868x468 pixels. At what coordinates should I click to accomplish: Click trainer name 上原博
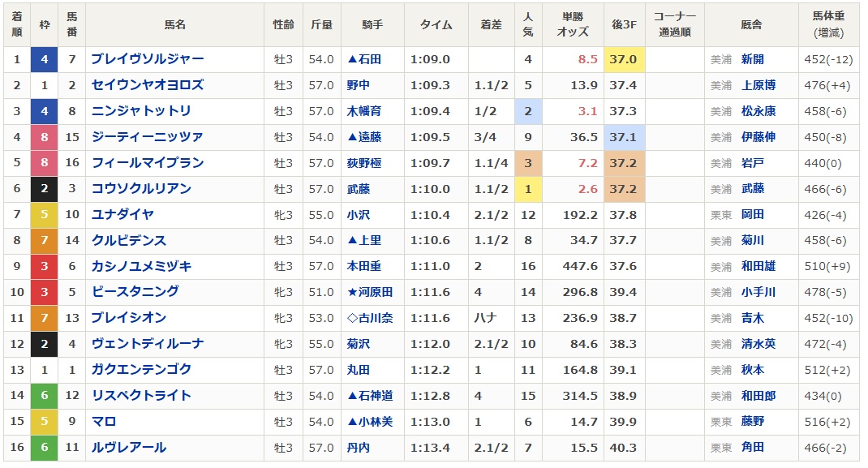pyautogui.click(x=758, y=85)
